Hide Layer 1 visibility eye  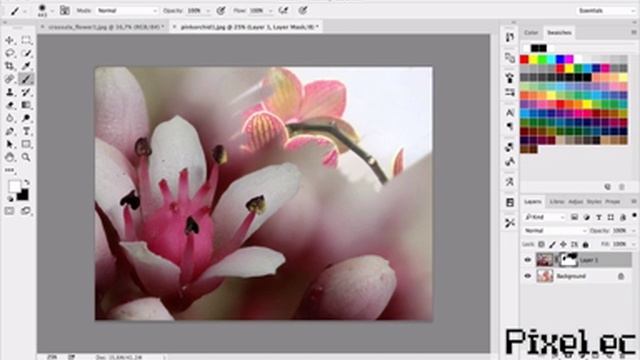point(527,260)
